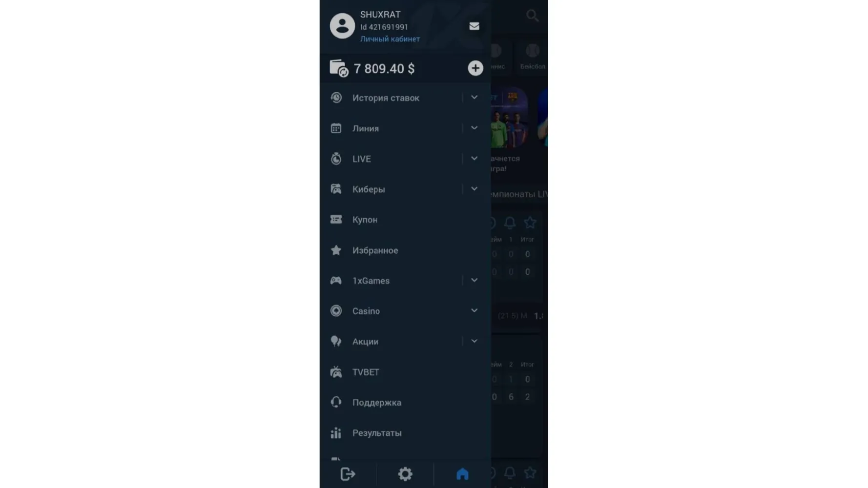868x488 pixels.
Task: Open search with the magnifier icon
Action: (532, 16)
